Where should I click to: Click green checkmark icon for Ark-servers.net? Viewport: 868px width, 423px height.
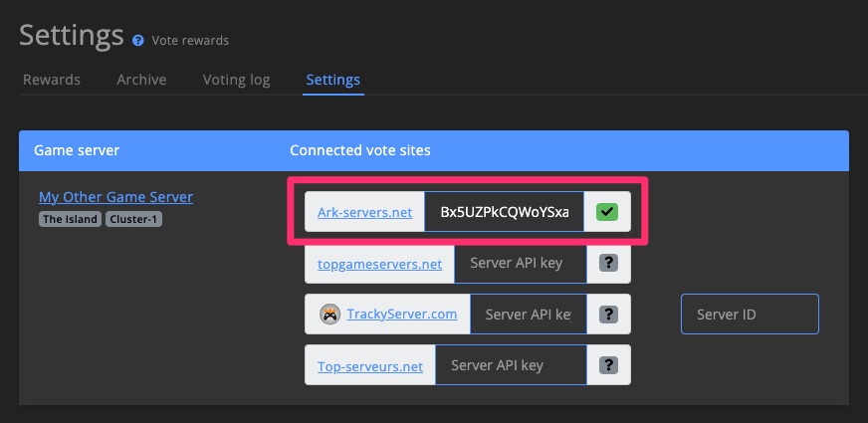607,211
